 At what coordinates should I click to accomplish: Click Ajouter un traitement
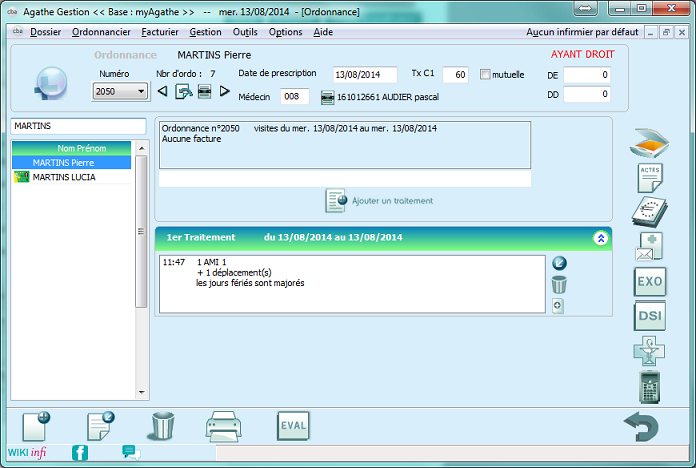(379, 201)
